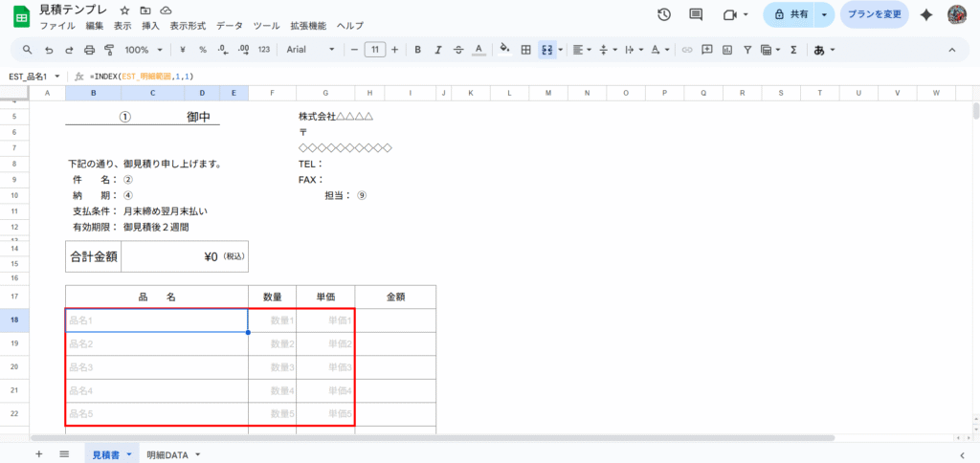Click the functions sigma icon
Viewport: 980px width, 463px height.
791,49
